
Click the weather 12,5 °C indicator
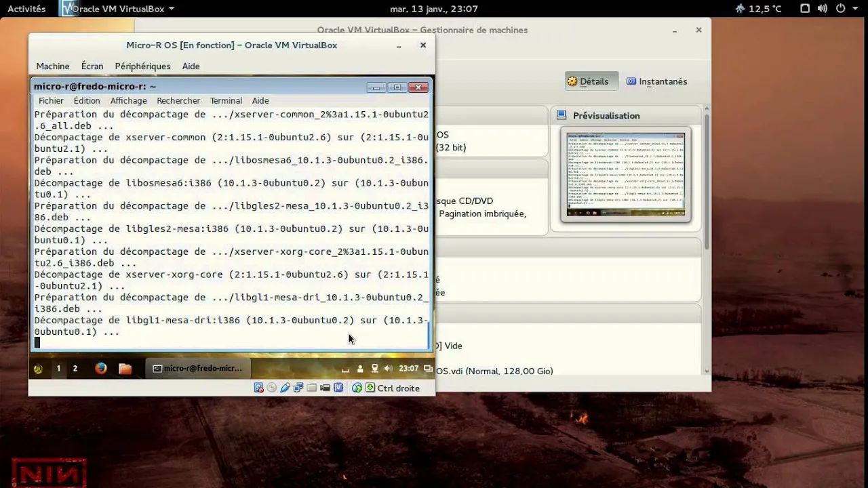(758, 9)
